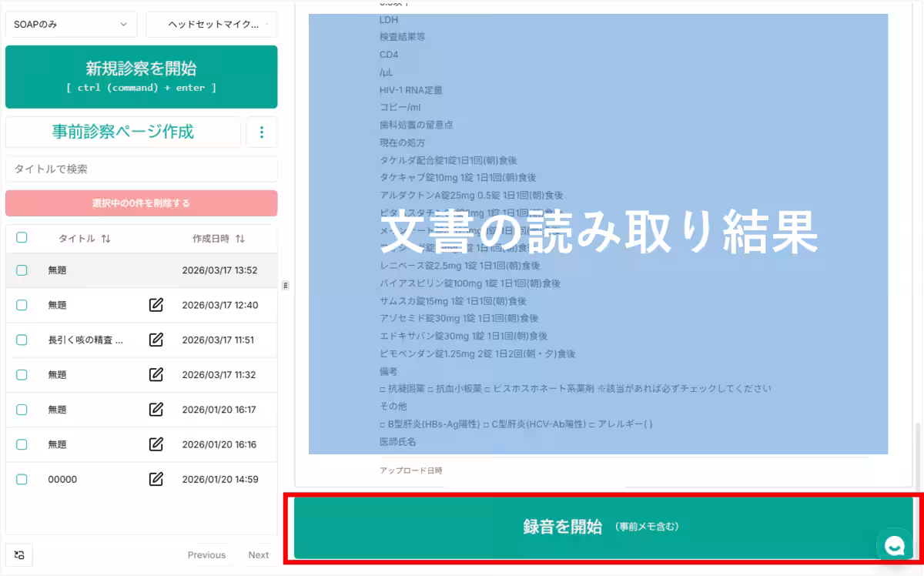Click the sort arrows next to タイトル header
Viewport: 924px width, 576px height.
106,239
